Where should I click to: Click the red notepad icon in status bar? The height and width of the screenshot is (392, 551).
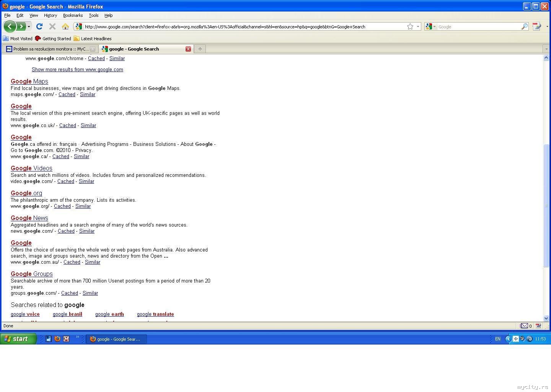pos(538,326)
